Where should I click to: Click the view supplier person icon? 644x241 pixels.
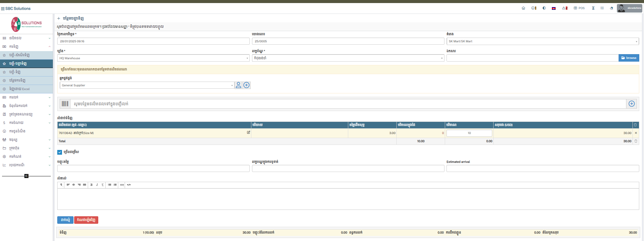[x=238, y=85]
